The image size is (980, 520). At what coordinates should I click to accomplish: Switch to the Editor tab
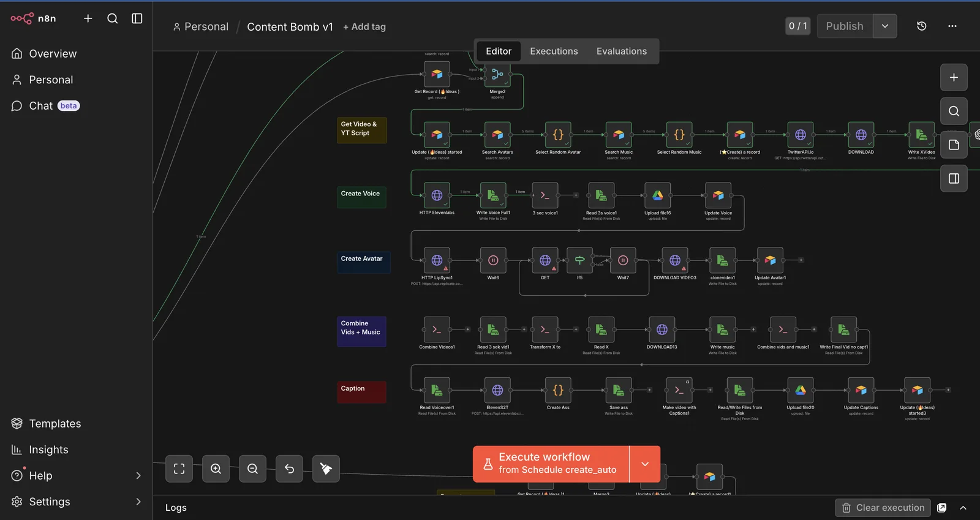(x=499, y=51)
